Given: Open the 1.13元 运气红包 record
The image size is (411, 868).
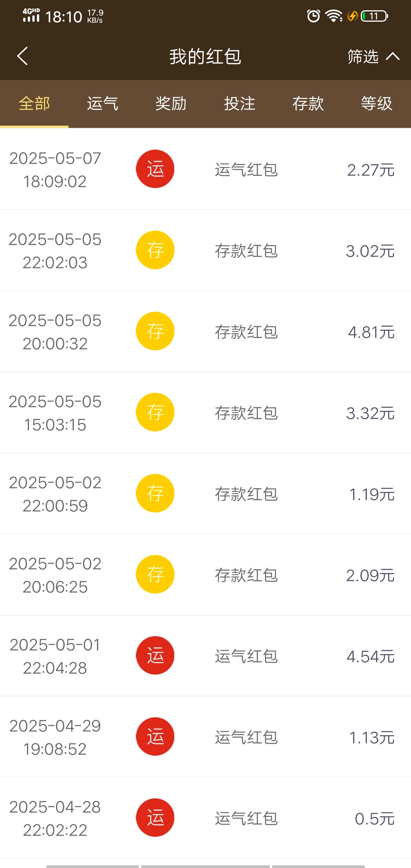Looking at the screenshot, I should pos(246,737).
